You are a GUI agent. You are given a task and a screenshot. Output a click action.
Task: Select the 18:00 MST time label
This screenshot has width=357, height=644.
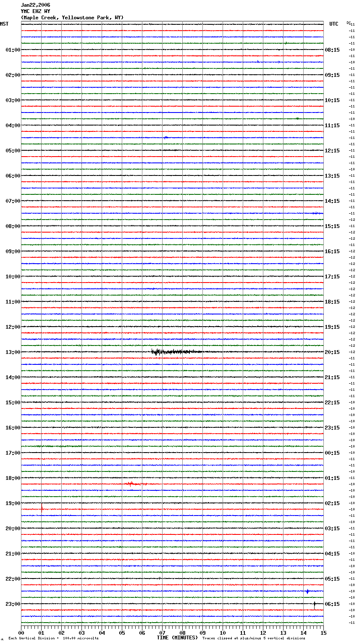coord(13,478)
